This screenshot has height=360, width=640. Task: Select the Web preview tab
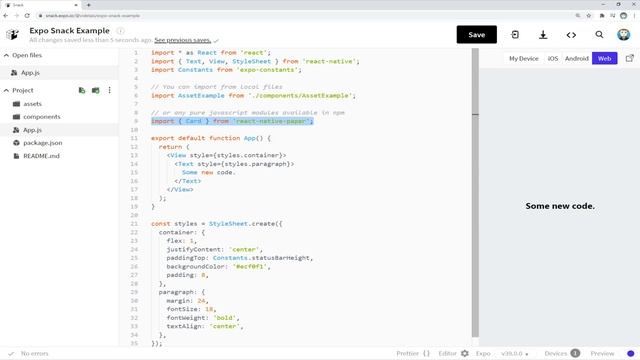click(x=604, y=58)
